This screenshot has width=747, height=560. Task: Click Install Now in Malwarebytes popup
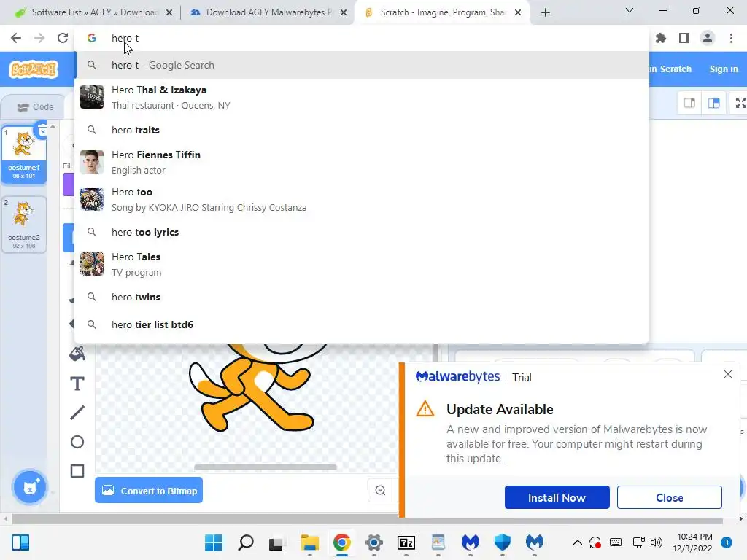(x=557, y=497)
